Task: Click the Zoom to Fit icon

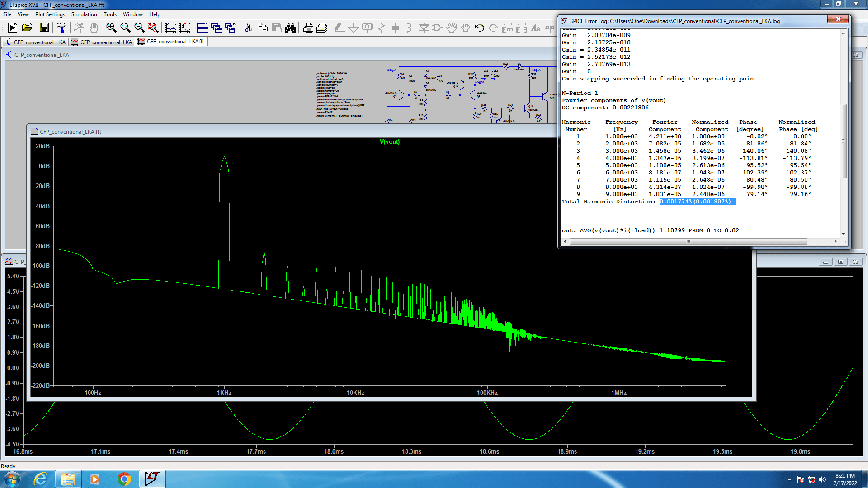Action: click(x=153, y=28)
